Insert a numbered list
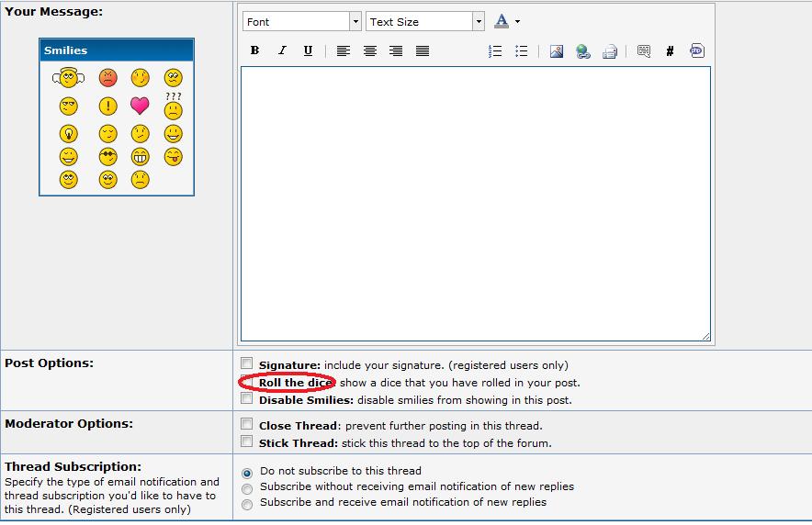Screen dimensions: 812x525 coord(495,51)
